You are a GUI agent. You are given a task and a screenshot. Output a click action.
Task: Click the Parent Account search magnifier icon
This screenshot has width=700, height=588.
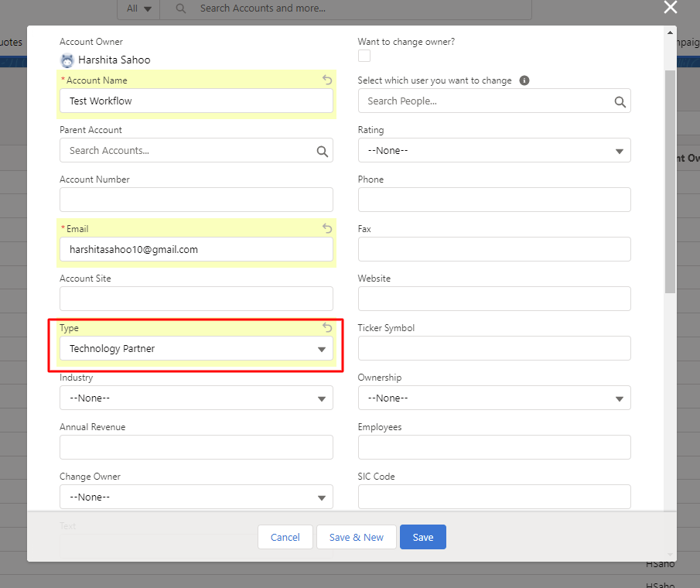(322, 151)
